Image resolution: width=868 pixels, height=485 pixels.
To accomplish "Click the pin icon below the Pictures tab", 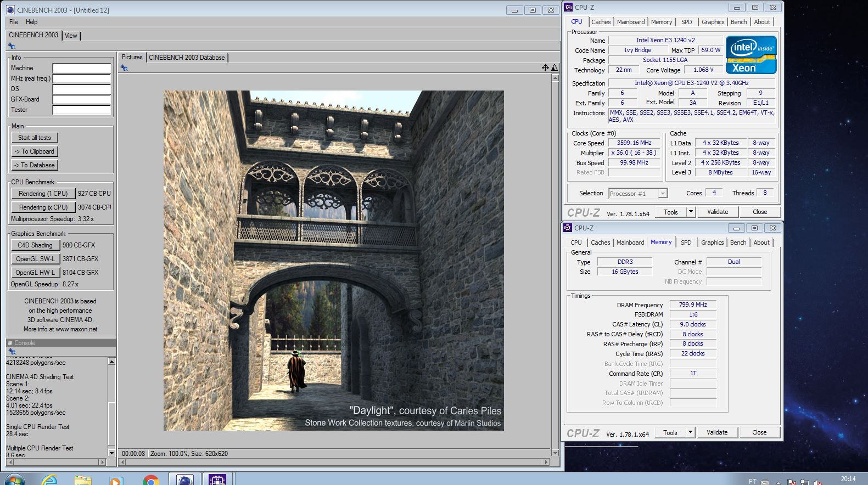I will tap(125, 68).
